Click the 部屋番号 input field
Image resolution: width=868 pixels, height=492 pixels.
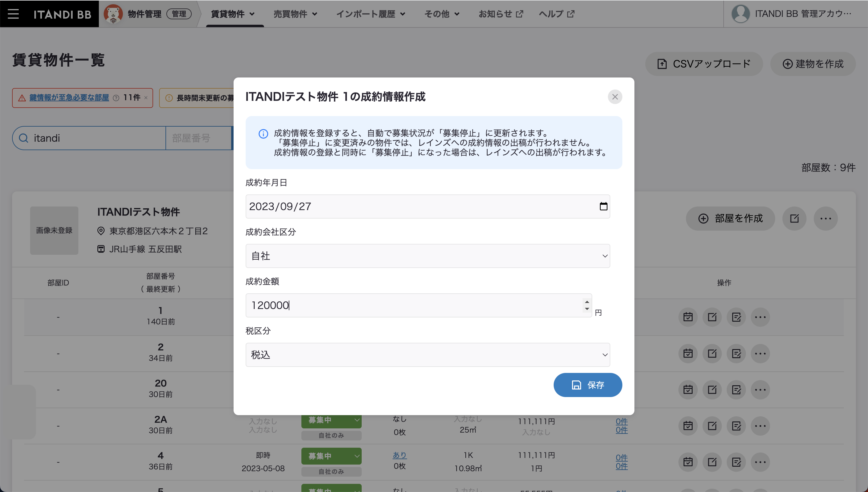(x=199, y=138)
